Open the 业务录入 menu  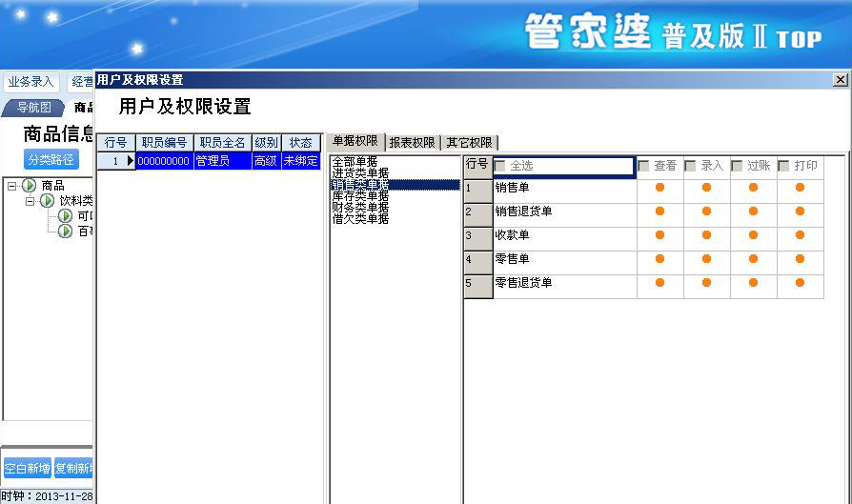point(30,82)
